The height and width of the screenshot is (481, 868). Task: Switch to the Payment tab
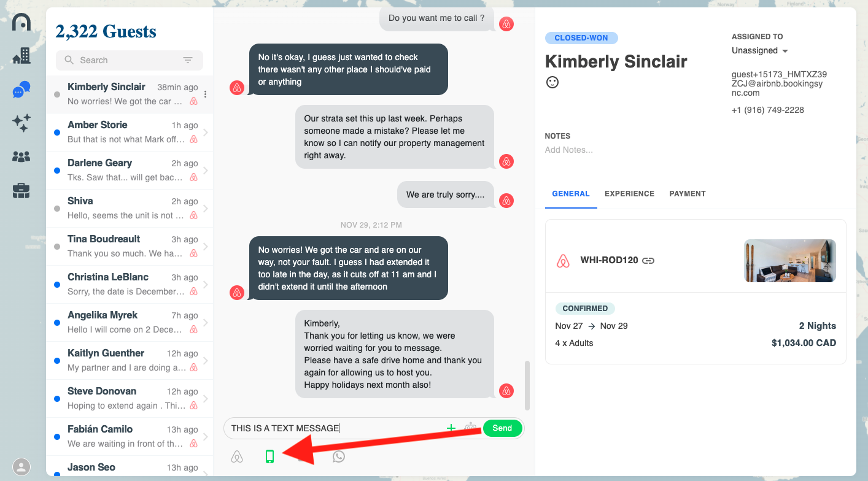coord(687,194)
